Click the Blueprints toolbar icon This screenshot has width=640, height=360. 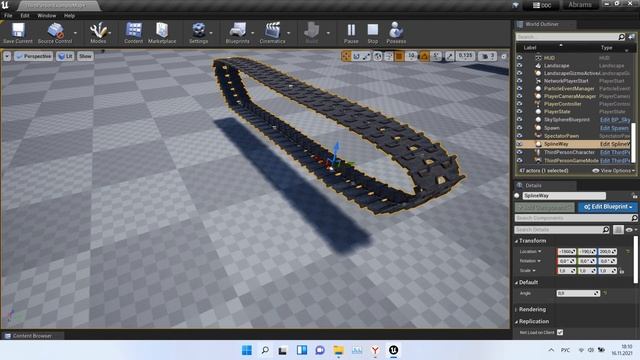click(x=238, y=33)
